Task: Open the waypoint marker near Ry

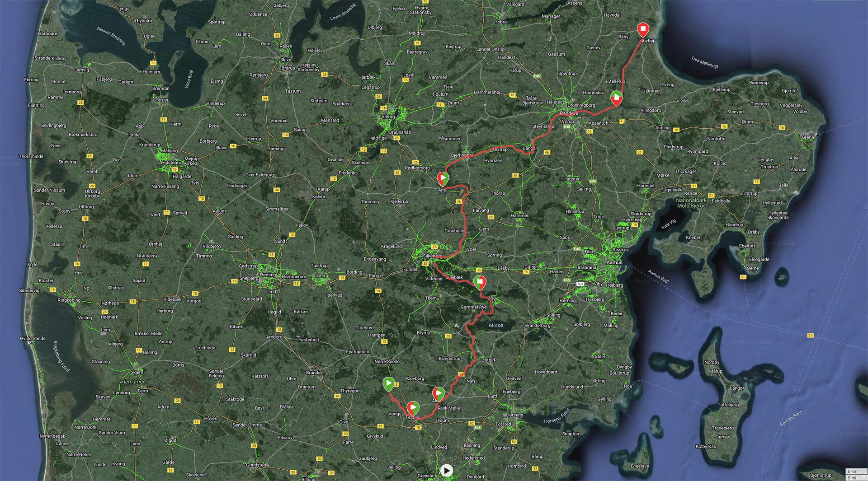Action: tap(479, 282)
